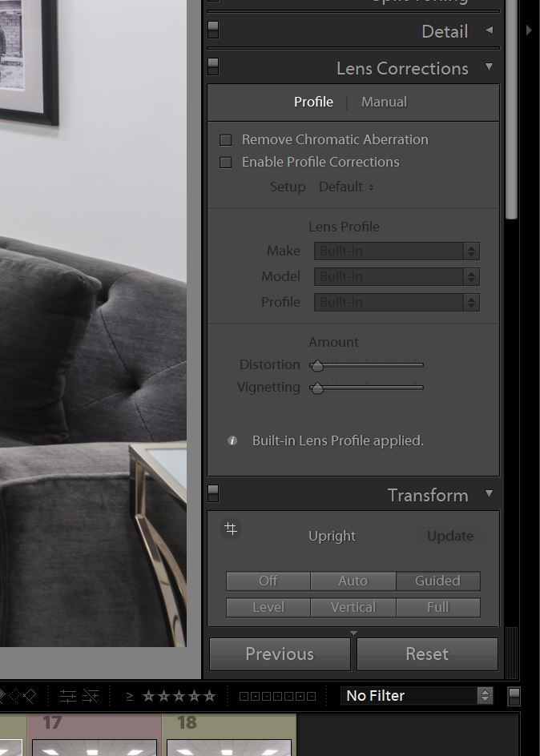The height and width of the screenshot is (756, 540).
Task: Click the filter lock switch beside No Filter
Action: (x=514, y=695)
